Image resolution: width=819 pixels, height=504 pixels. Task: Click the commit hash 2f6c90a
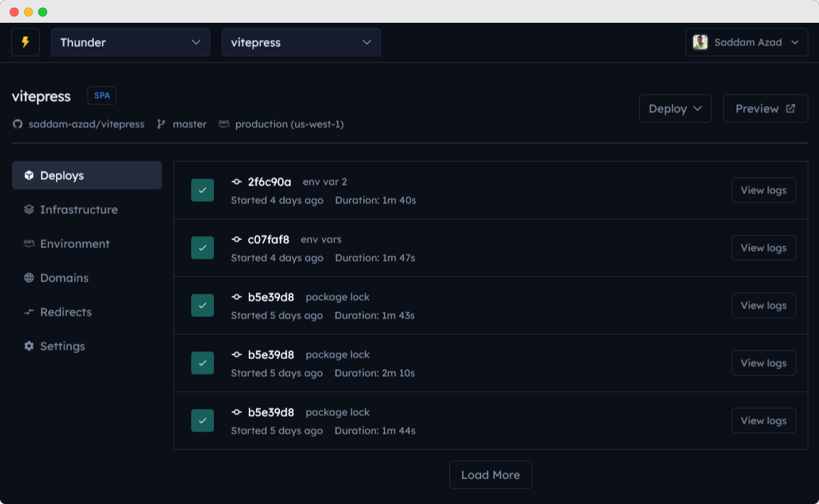pyautogui.click(x=269, y=182)
